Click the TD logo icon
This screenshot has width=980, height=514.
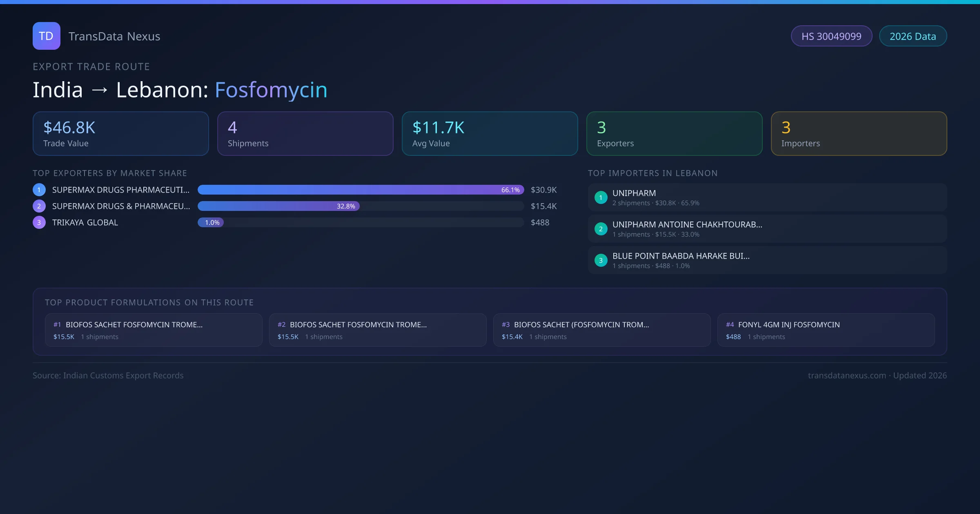46,36
